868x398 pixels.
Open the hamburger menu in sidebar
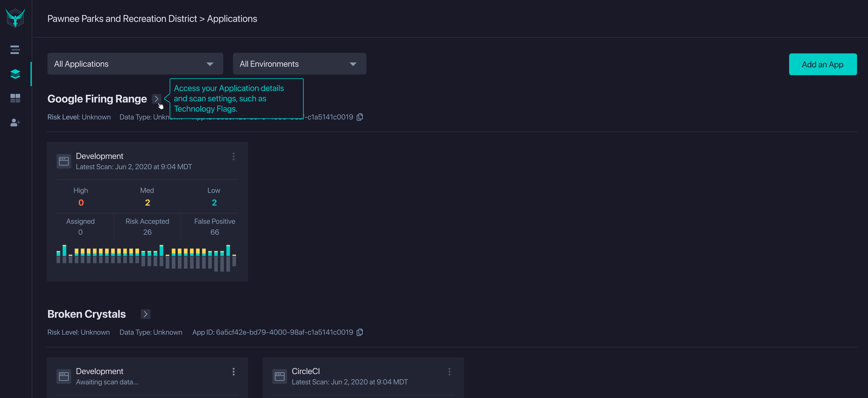click(x=15, y=50)
